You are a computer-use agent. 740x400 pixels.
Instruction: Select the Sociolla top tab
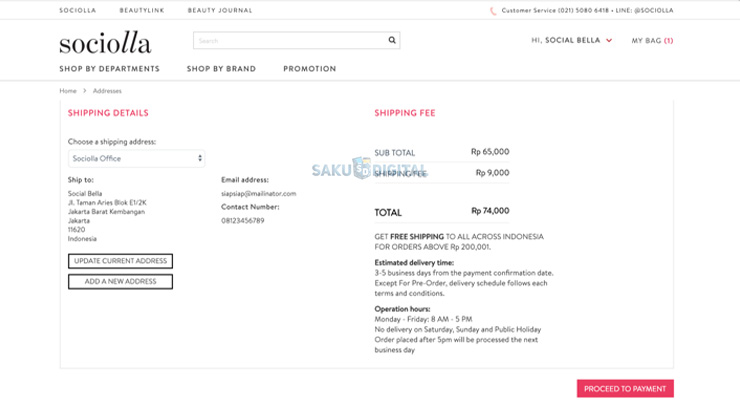(76, 11)
